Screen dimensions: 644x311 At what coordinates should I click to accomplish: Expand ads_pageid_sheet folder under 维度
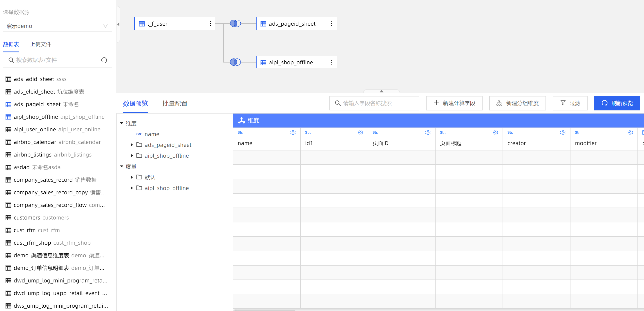[132, 145]
